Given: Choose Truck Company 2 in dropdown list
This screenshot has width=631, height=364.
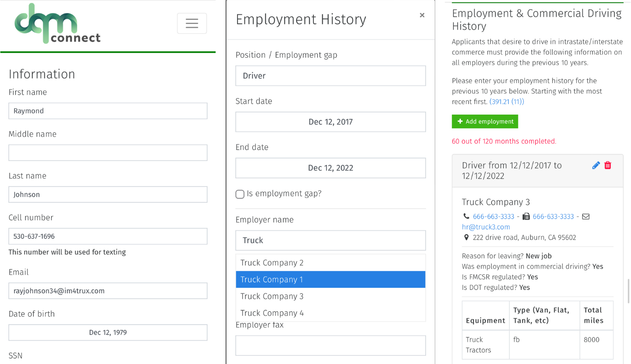Looking at the screenshot, I should 330,263.
